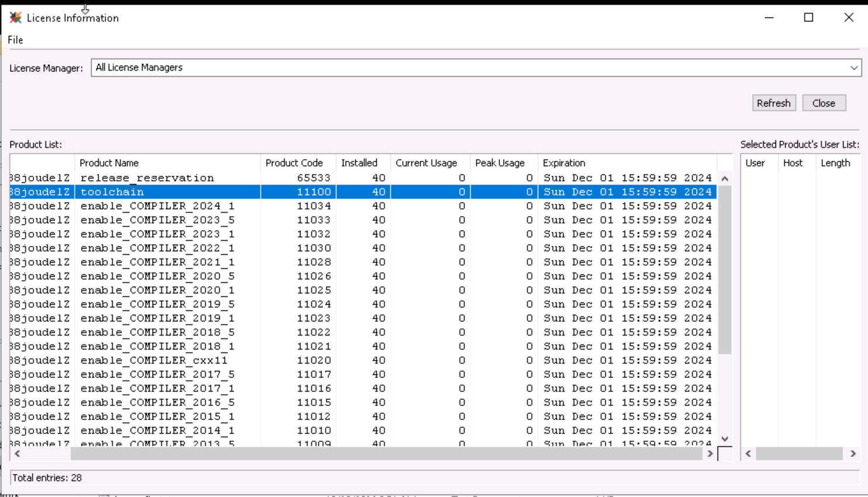Screen dimensions: 868x497
Task: Select the toolchain product row
Action: click(363, 192)
